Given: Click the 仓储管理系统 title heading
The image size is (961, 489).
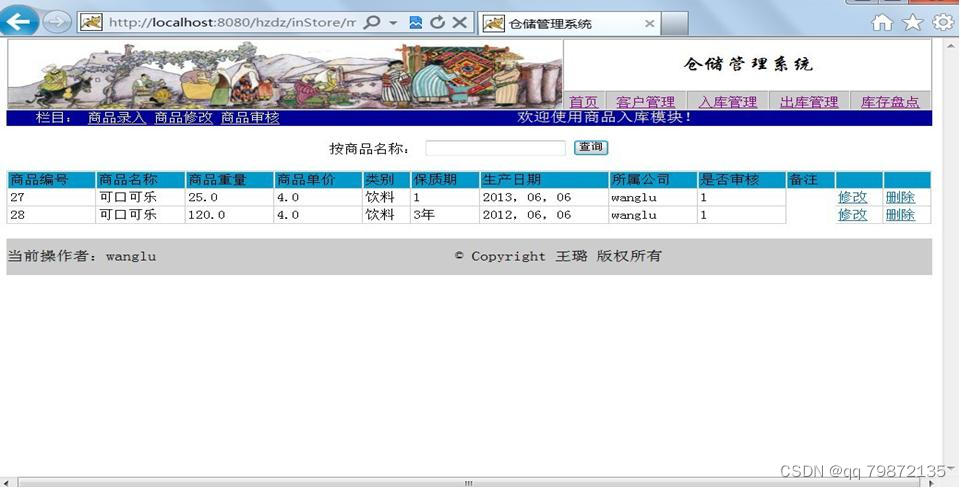Looking at the screenshot, I should pos(748,64).
